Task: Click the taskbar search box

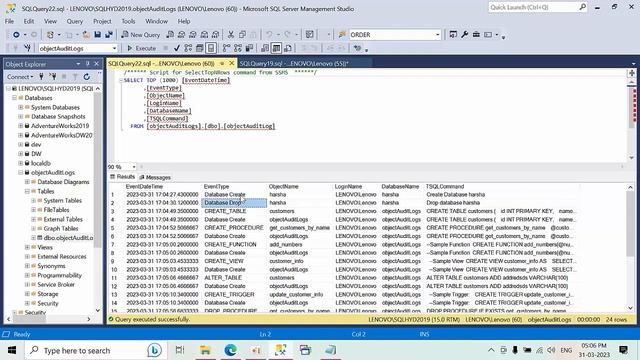Action: coord(95,350)
